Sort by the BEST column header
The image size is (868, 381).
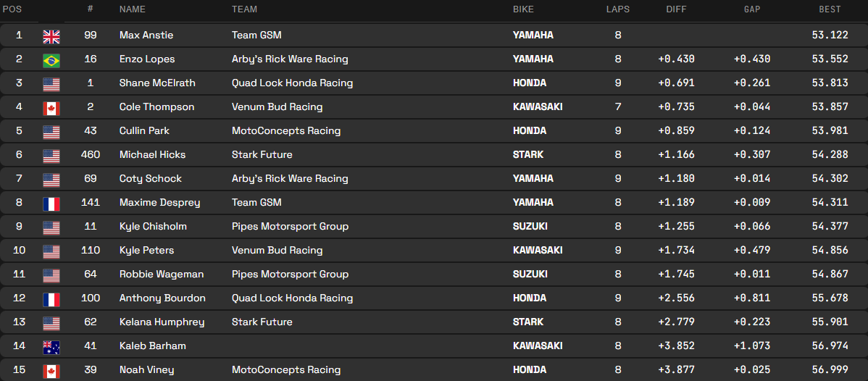pyautogui.click(x=830, y=9)
